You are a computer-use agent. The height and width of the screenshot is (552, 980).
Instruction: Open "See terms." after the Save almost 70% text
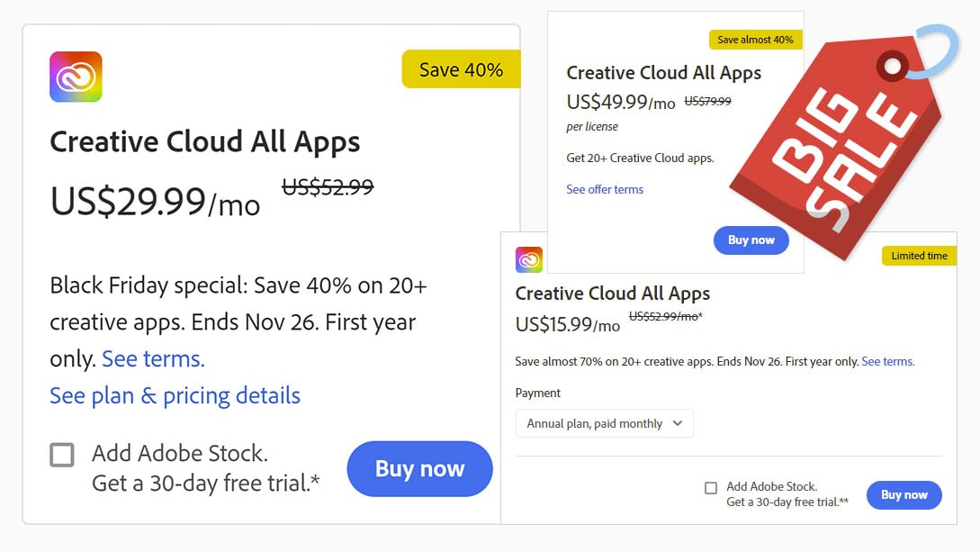tap(887, 361)
